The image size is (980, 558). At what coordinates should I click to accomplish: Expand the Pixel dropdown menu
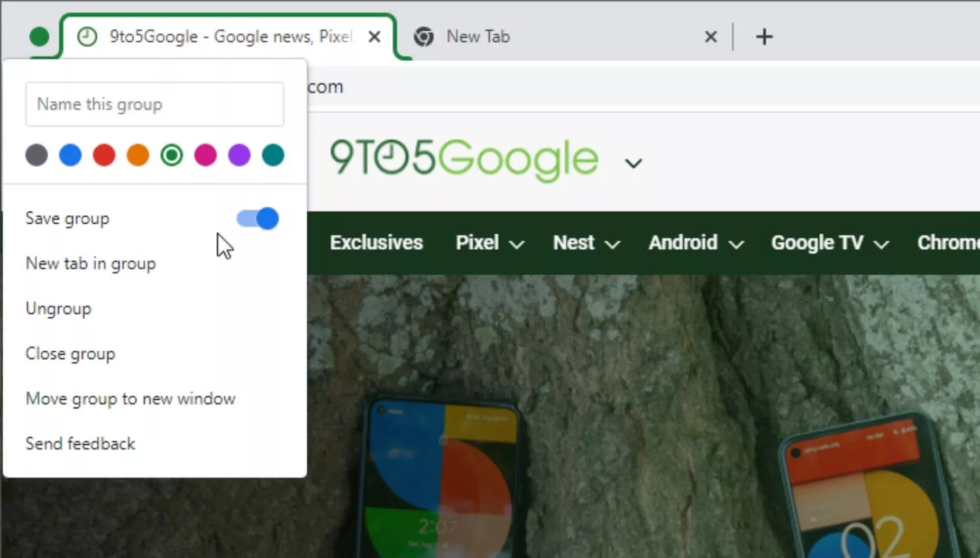point(490,243)
